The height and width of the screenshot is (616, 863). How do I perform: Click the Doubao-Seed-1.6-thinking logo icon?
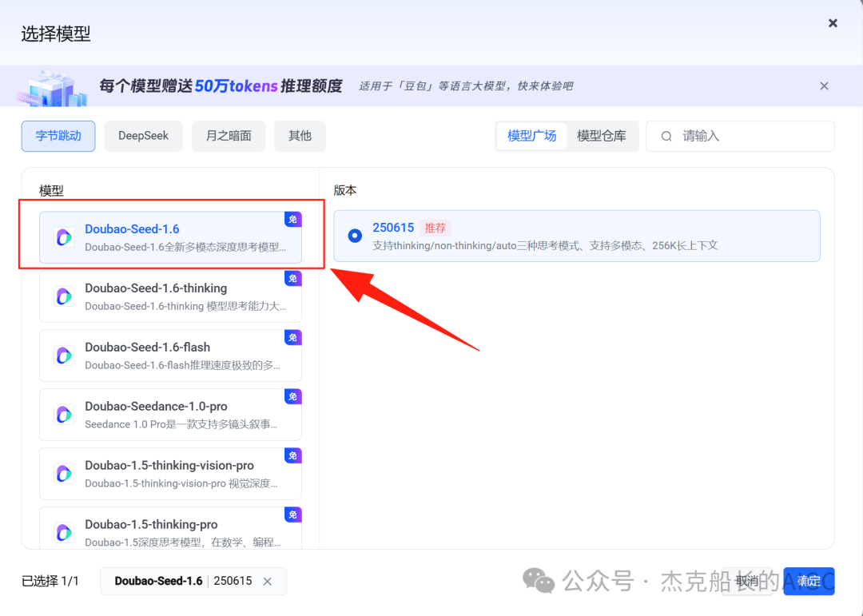64,296
